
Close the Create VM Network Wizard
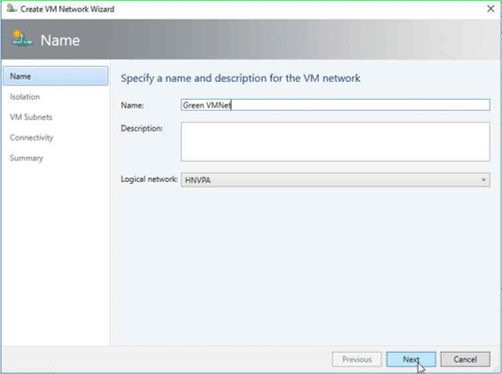[x=491, y=9]
